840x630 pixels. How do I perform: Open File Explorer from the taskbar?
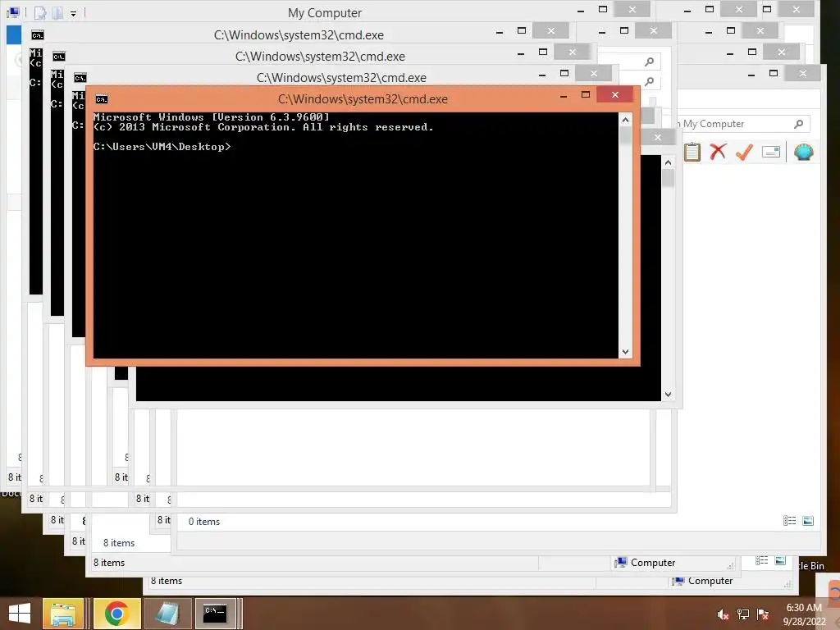coord(62,614)
